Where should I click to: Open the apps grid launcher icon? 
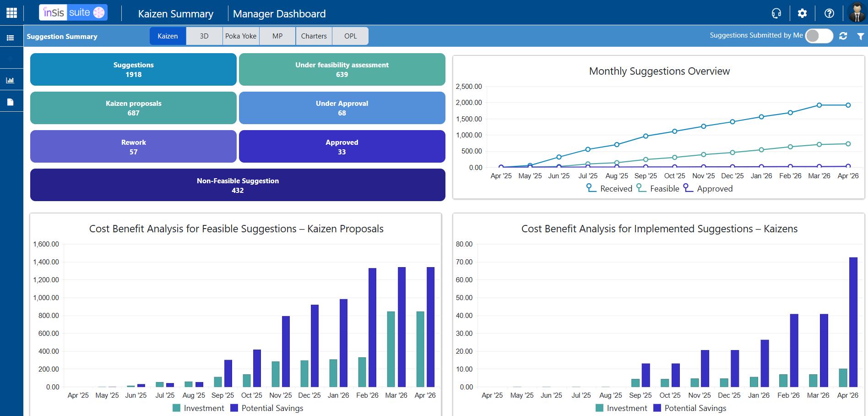[11, 13]
